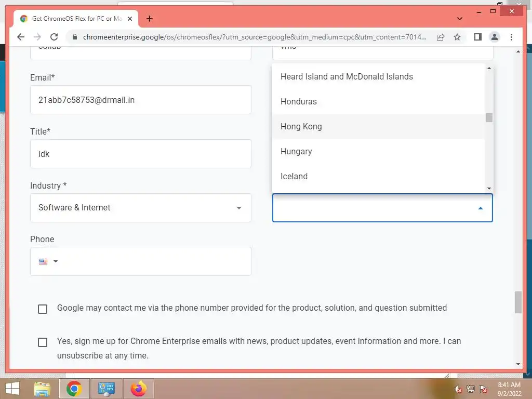Click the Phone number field
This screenshot has height=399, width=532.
pos(140,261)
